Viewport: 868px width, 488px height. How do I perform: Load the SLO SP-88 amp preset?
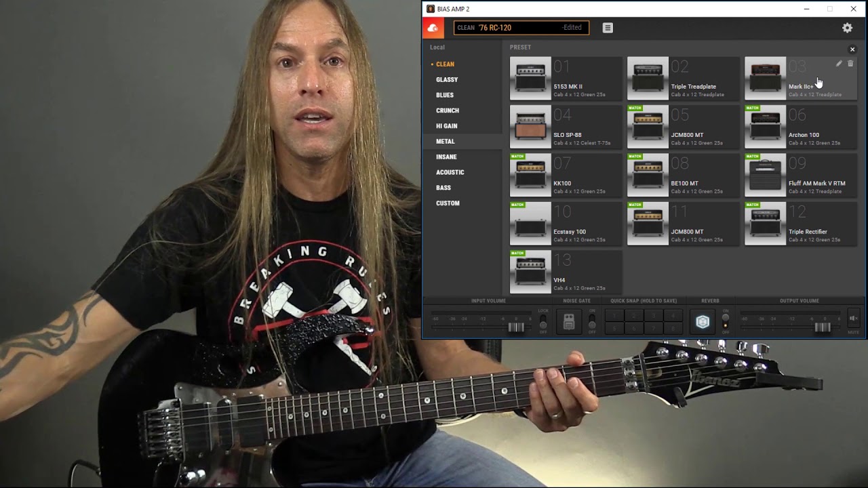coord(566,127)
